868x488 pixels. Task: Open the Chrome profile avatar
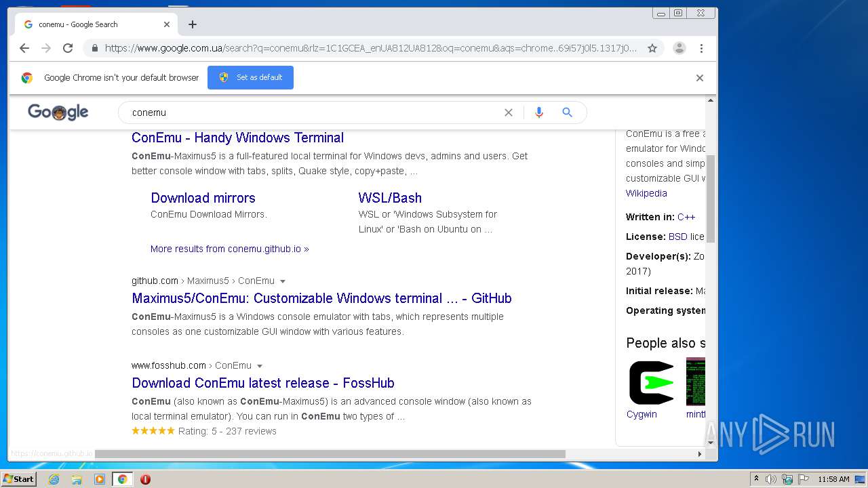[x=679, y=48]
